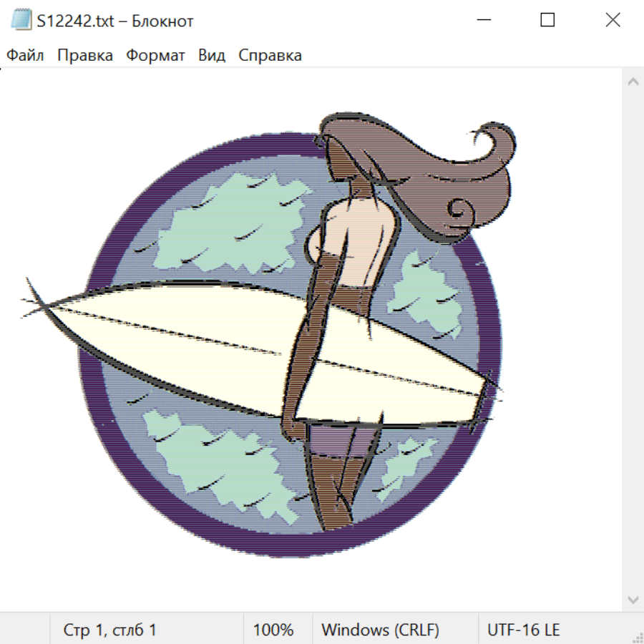The image size is (644, 644).
Task: Click the 100% zoom indicator
Action: 273,630
